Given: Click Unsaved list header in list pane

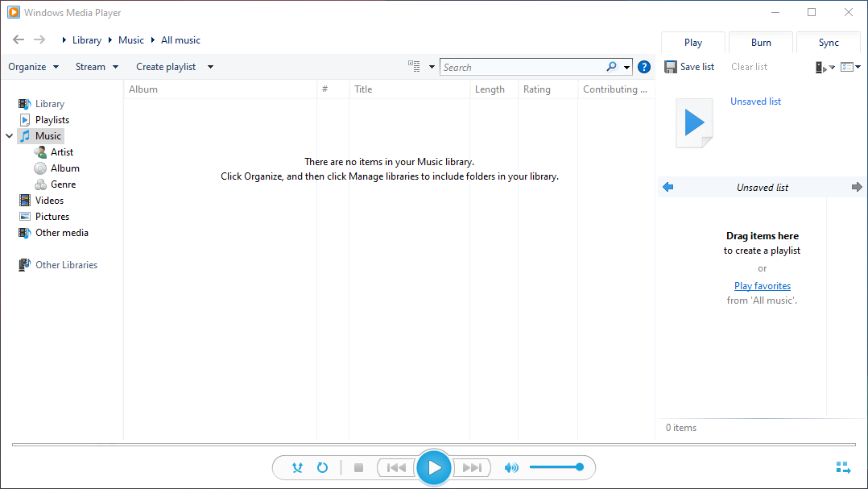Looking at the screenshot, I should coord(763,187).
